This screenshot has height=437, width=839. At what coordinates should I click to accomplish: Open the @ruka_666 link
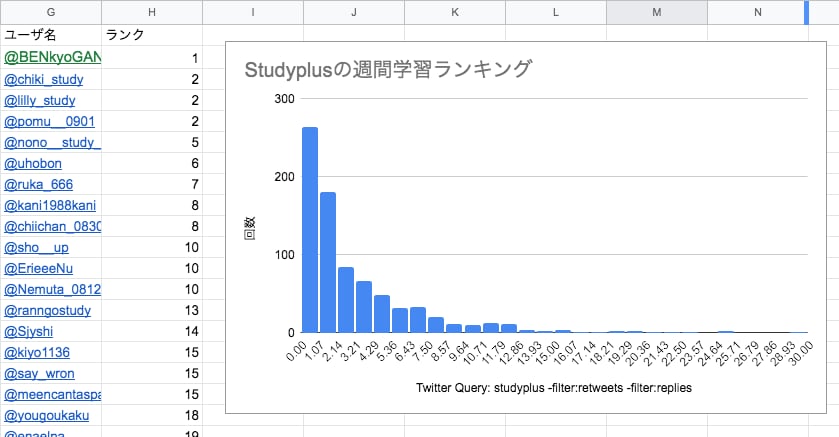click(38, 184)
